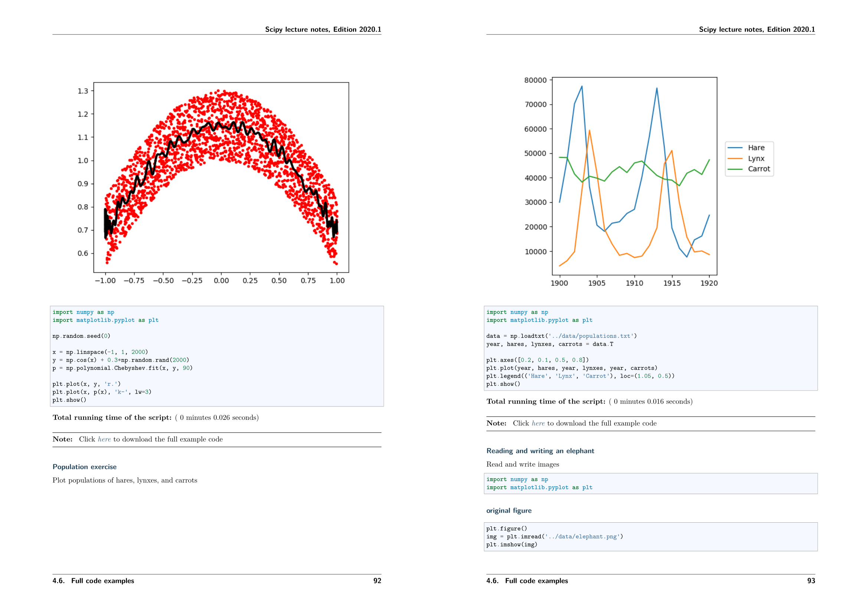Select the import numpy as np line on page 92

[83, 312]
